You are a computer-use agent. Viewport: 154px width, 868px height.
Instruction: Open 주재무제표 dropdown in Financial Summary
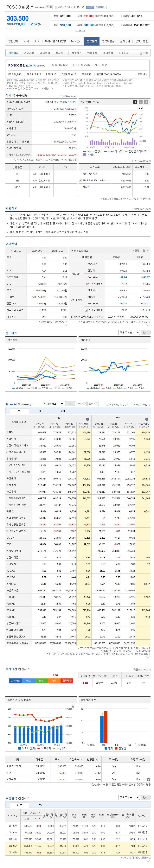53,403
